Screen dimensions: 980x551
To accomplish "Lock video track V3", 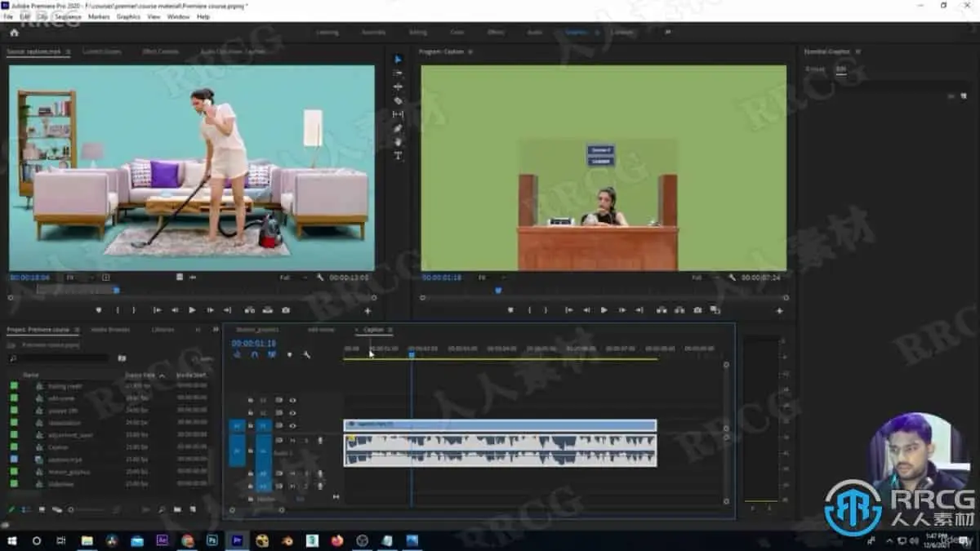I will (251, 400).
